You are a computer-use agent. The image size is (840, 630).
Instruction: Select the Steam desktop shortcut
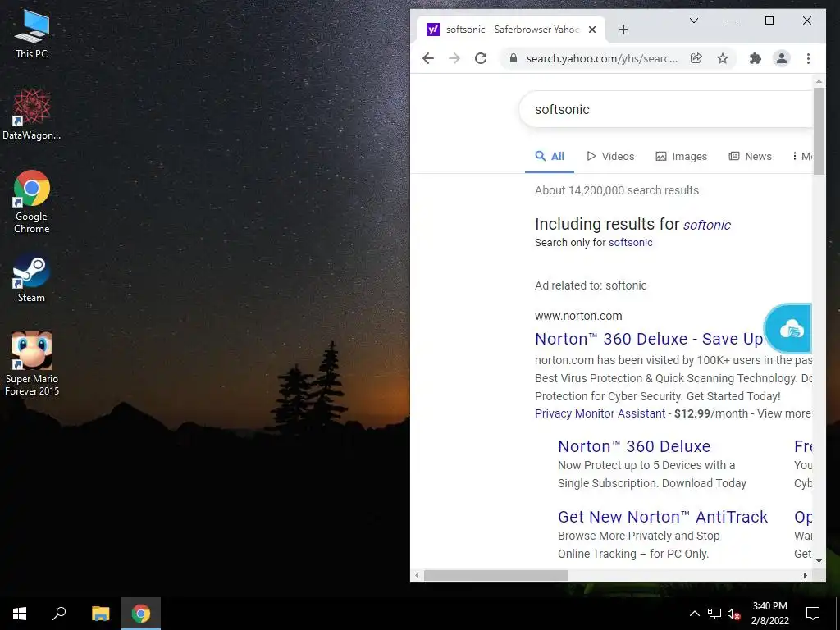point(31,279)
